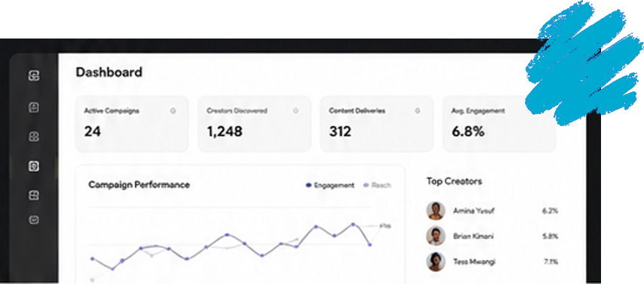Click the Content Deliveries card label
644x284 pixels.
(357, 111)
